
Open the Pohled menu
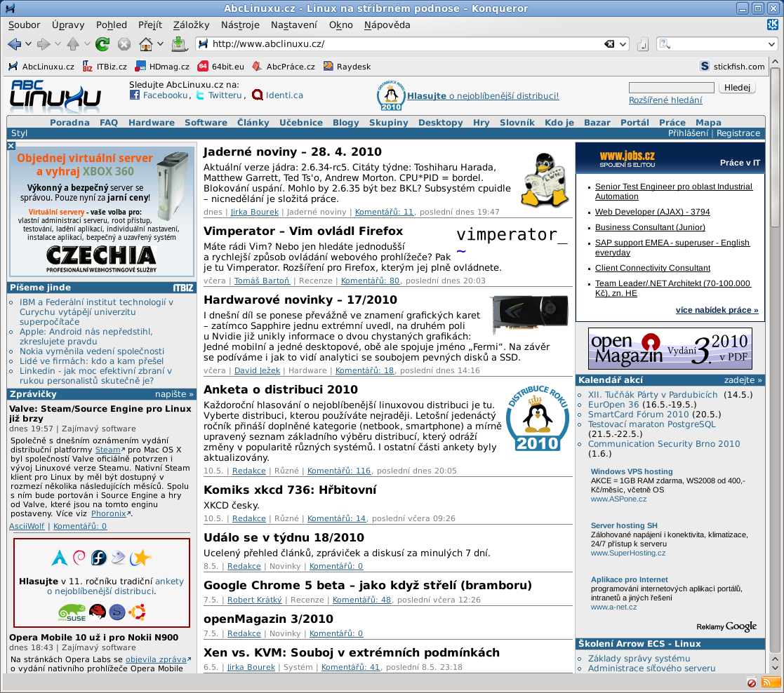112,25
